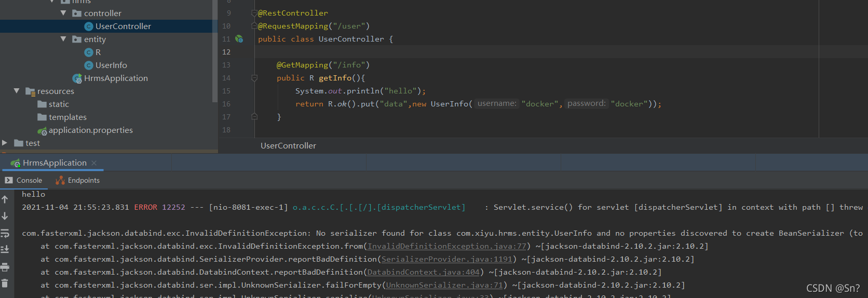This screenshot has width=868, height=298.
Task: Click the UserController breadcrumb in editor
Action: click(288, 146)
